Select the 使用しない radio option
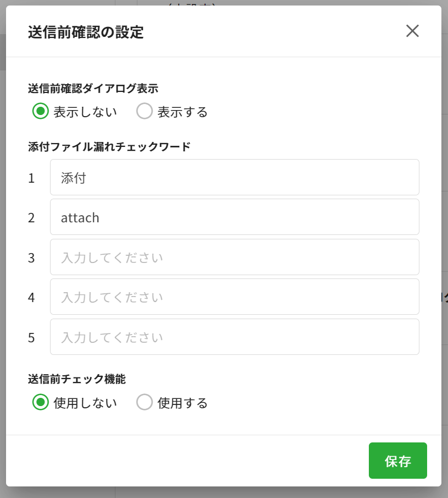 click(40, 403)
